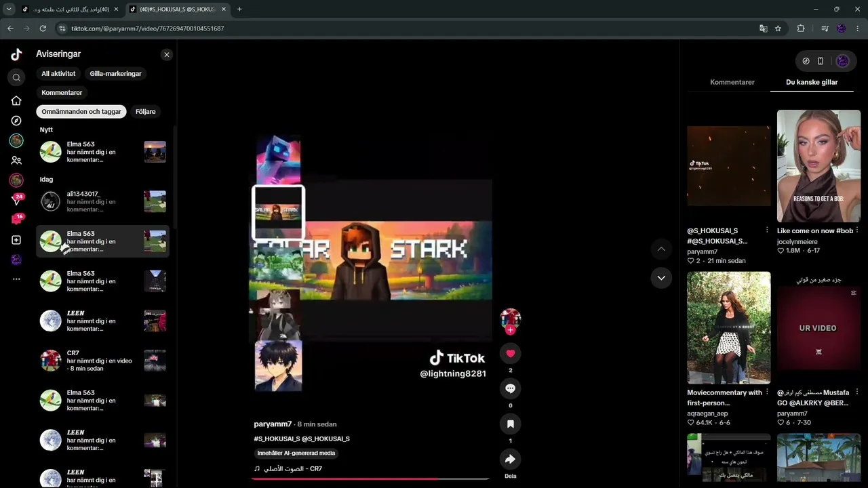
Task: Open the More options dots in sidebar
Action: 16,279
